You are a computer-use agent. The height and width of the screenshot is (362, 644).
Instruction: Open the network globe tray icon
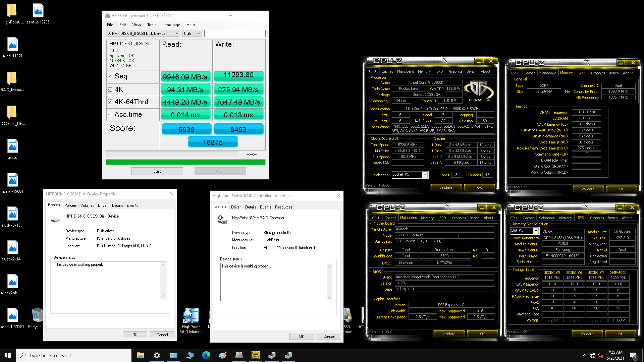tap(593, 355)
